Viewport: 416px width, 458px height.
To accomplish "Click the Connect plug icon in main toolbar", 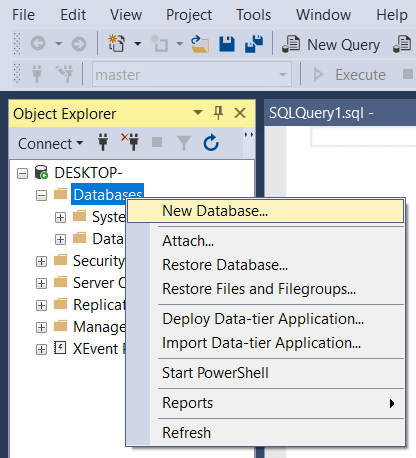I will click(37, 74).
